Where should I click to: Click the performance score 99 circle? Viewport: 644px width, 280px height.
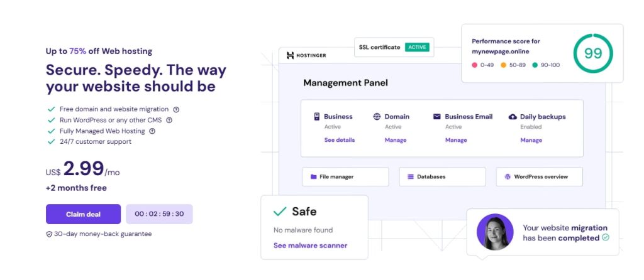592,53
